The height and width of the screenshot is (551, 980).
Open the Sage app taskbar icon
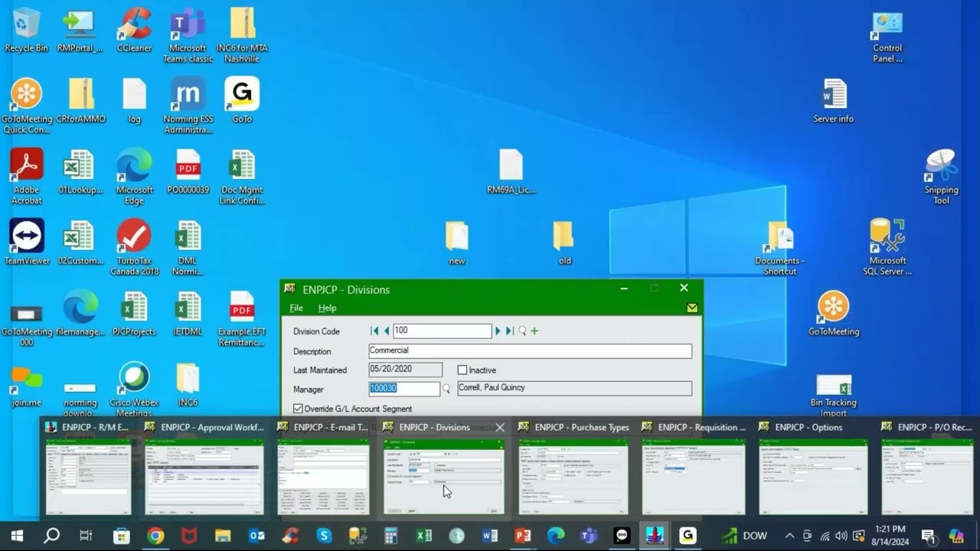pyautogui.click(x=655, y=536)
